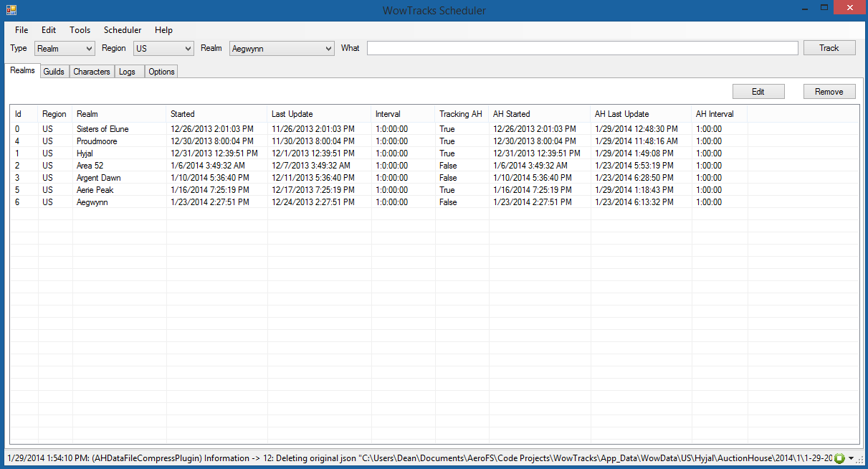Switch to the Options tab
868x469 pixels.
pos(162,72)
